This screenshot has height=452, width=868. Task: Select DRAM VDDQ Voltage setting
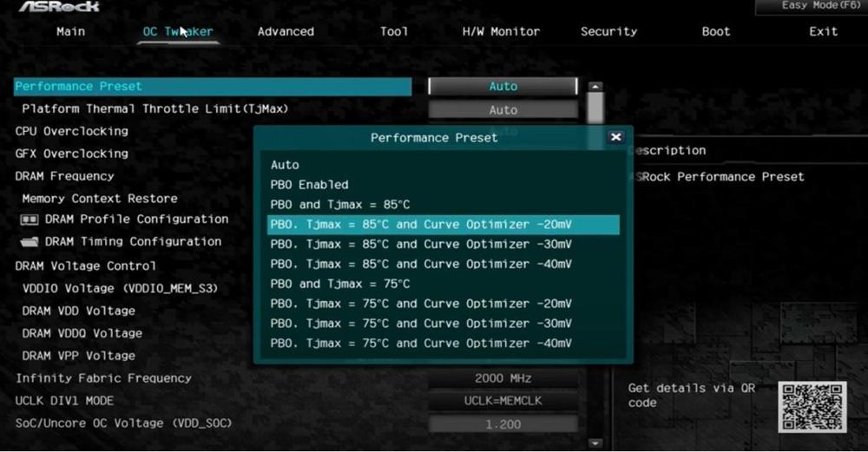click(x=82, y=333)
